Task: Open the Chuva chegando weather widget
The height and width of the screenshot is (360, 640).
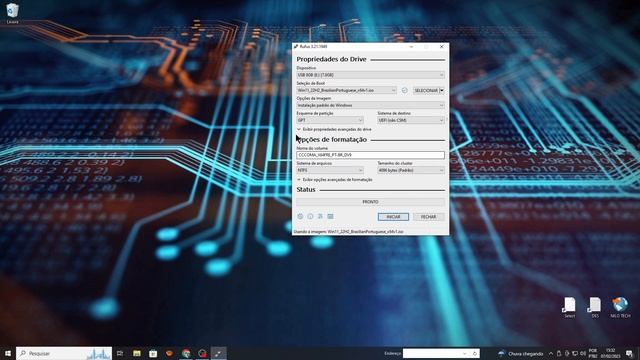Action: point(521,353)
